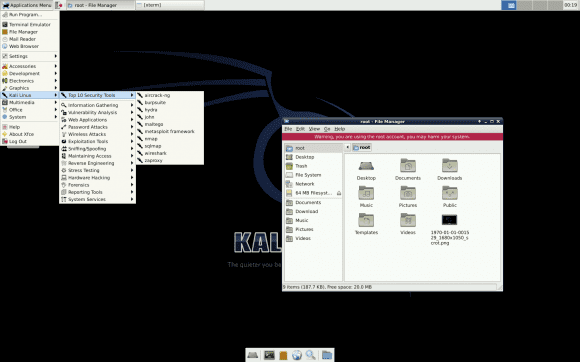
Task: Expand the Exploitation Tools submenu
Action: pyautogui.click(x=97, y=141)
